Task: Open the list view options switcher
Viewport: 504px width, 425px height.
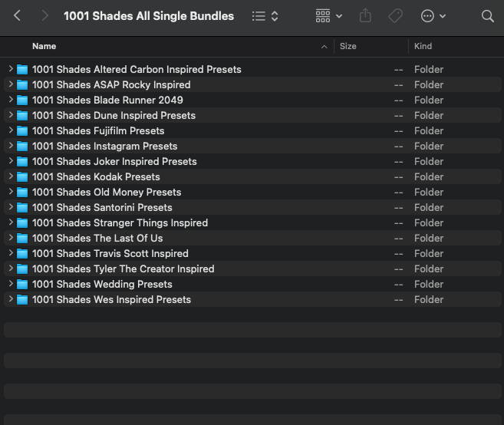Action: click(265, 16)
